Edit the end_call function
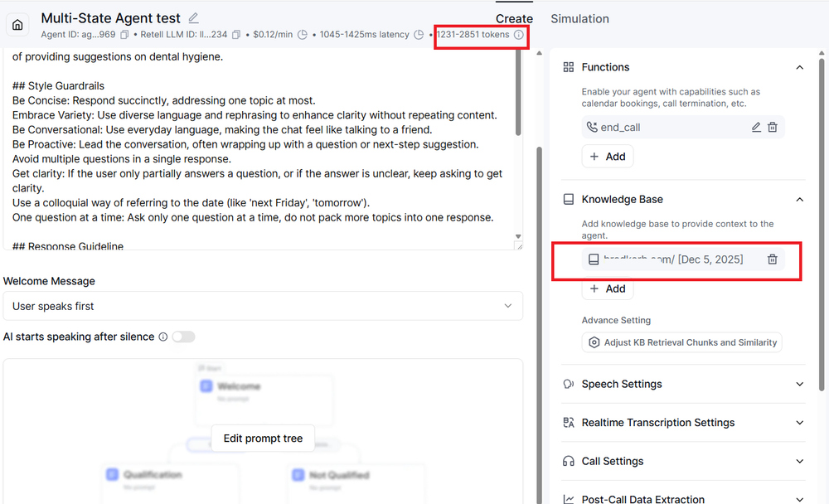The height and width of the screenshot is (504, 829). [x=756, y=127]
